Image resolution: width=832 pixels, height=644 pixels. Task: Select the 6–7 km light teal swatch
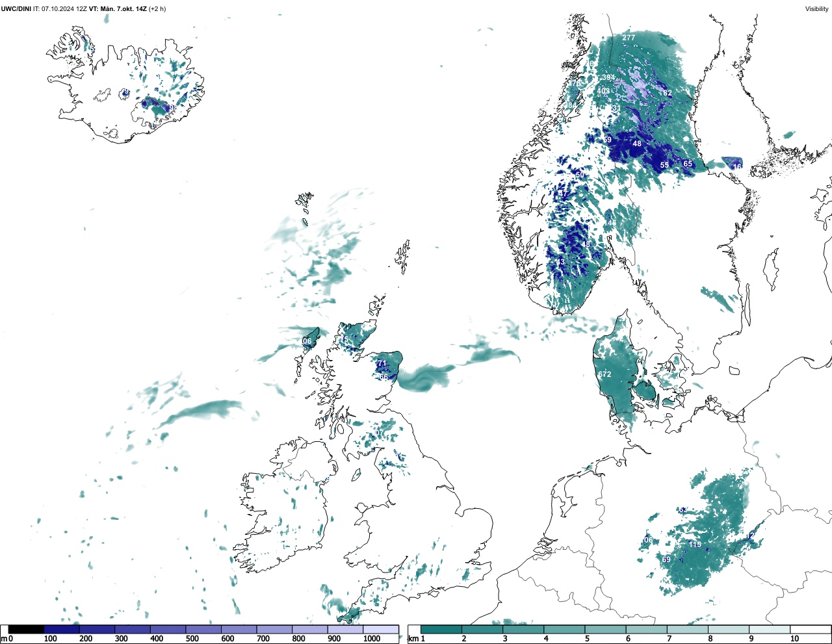(646, 629)
